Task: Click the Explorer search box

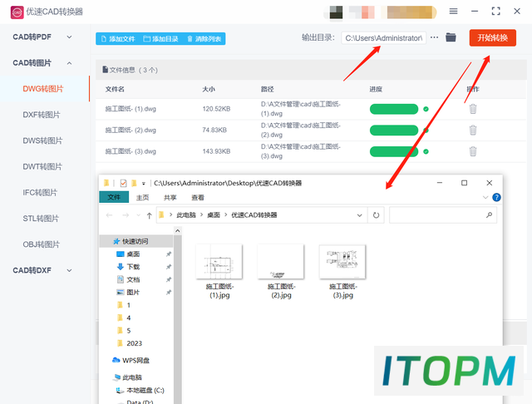Action: (443, 215)
